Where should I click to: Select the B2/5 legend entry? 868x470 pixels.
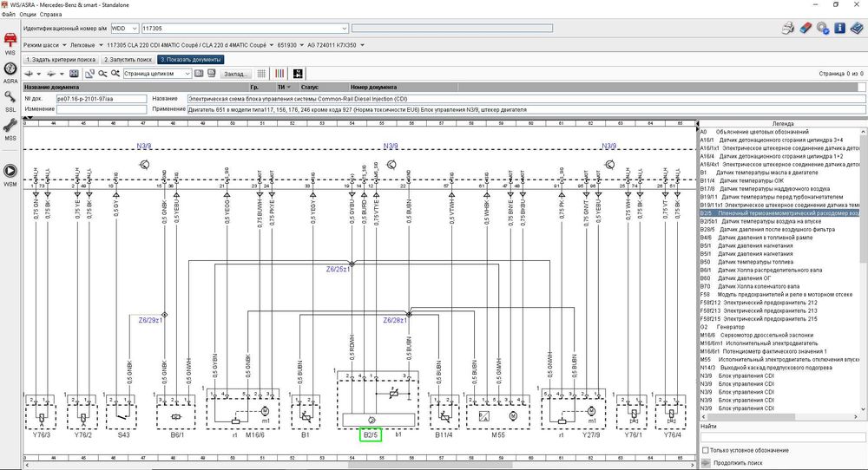(x=779, y=212)
